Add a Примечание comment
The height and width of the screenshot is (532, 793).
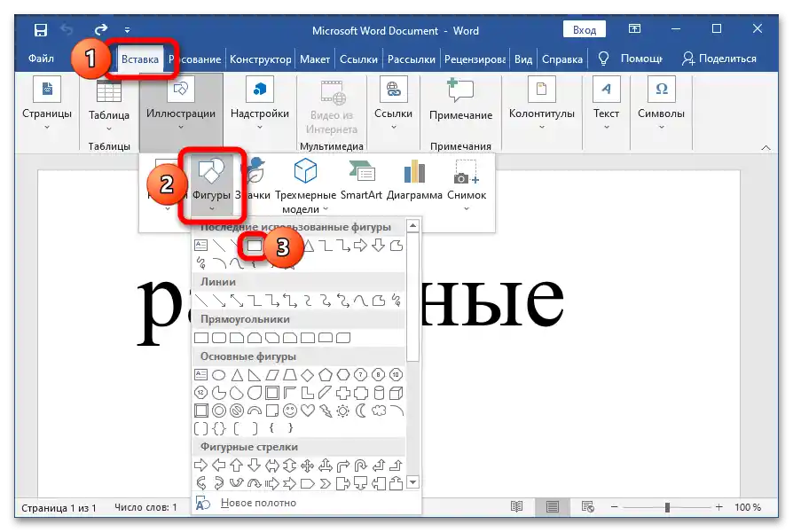coord(460,99)
